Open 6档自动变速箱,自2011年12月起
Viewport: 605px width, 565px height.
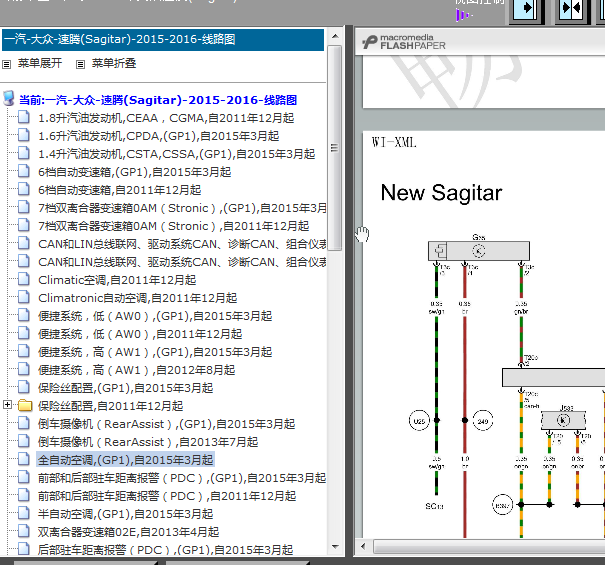pos(119,190)
